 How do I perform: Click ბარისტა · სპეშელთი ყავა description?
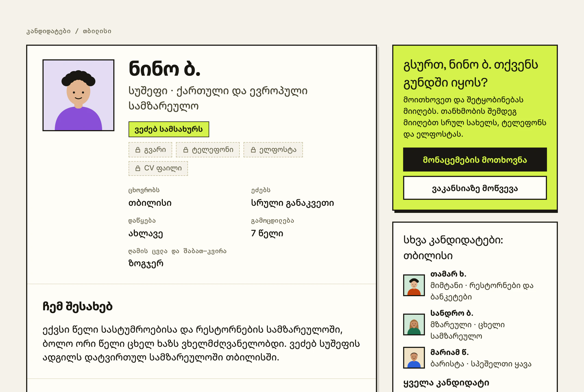click(481, 364)
